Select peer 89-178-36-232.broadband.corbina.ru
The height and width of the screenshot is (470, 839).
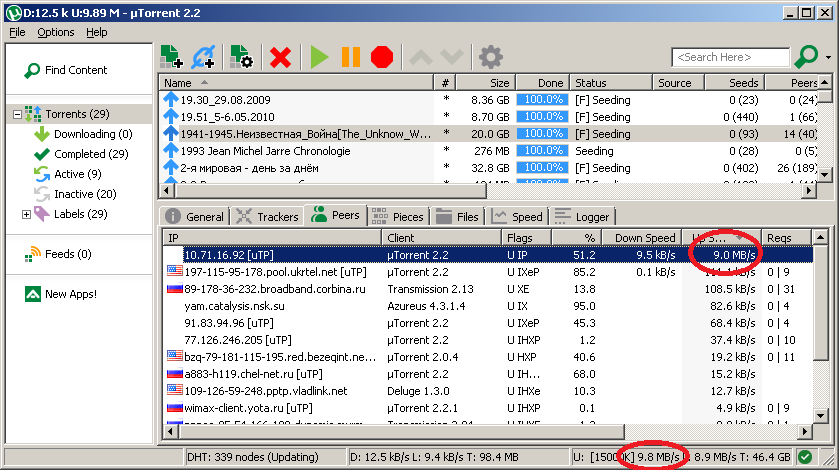point(275,289)
